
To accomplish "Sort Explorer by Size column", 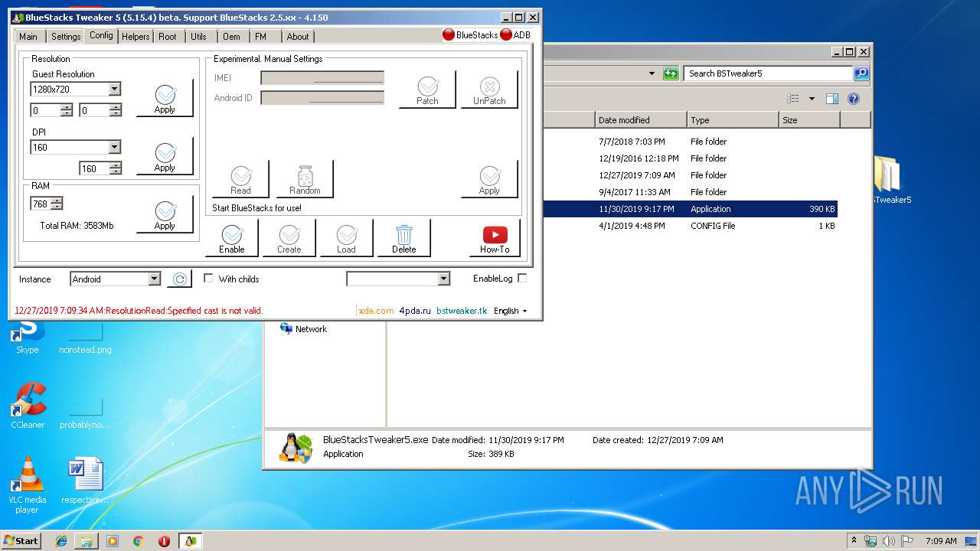I will pyautogui.click(x=809, y=120).
